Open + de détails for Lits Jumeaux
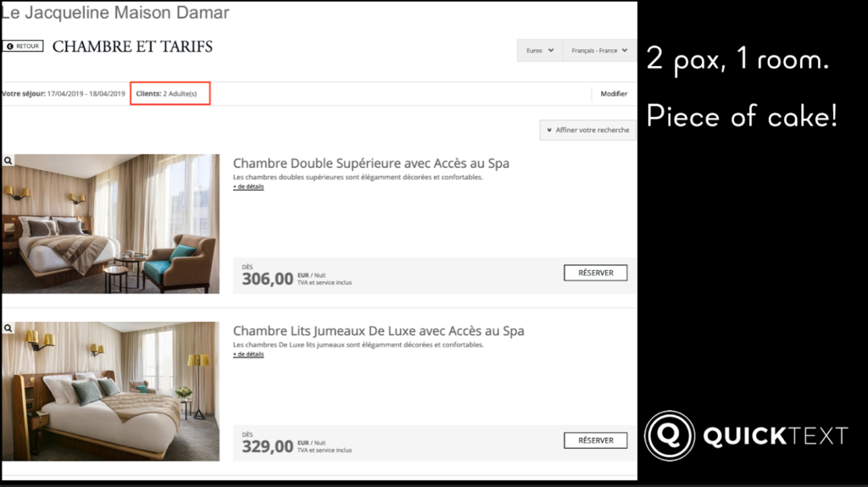 tap(248, 354)
